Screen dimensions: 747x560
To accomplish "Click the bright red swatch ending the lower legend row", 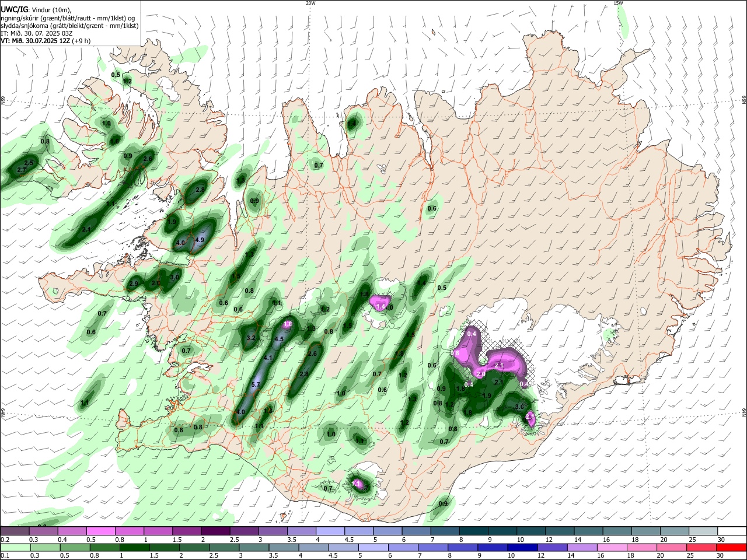I will coord(732,547).
